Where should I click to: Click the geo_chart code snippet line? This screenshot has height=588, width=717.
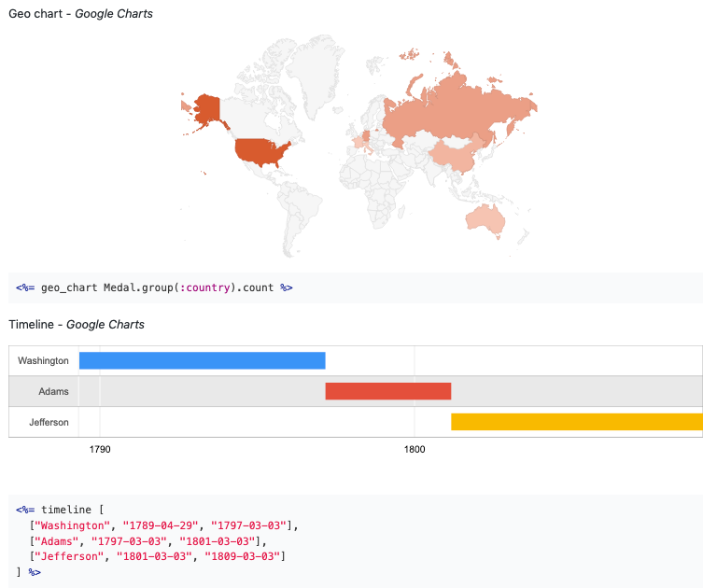tap(154, 287)
